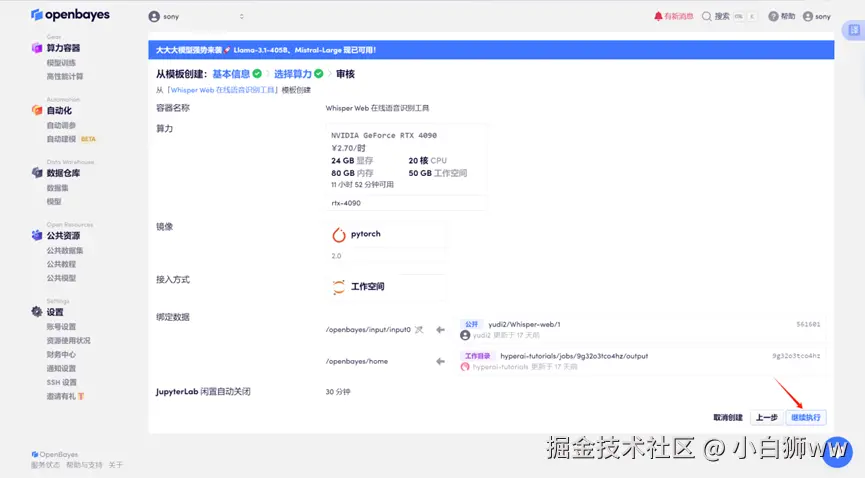Viewport: 865px width, 478px height.
Task: Open the floating chat bubble icon
Action: tap(837, 451)
